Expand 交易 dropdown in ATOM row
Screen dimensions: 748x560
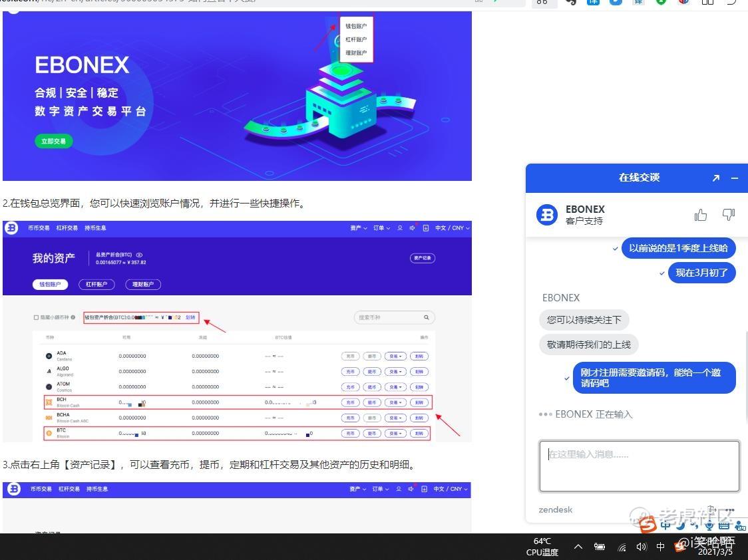coord(395,387)
